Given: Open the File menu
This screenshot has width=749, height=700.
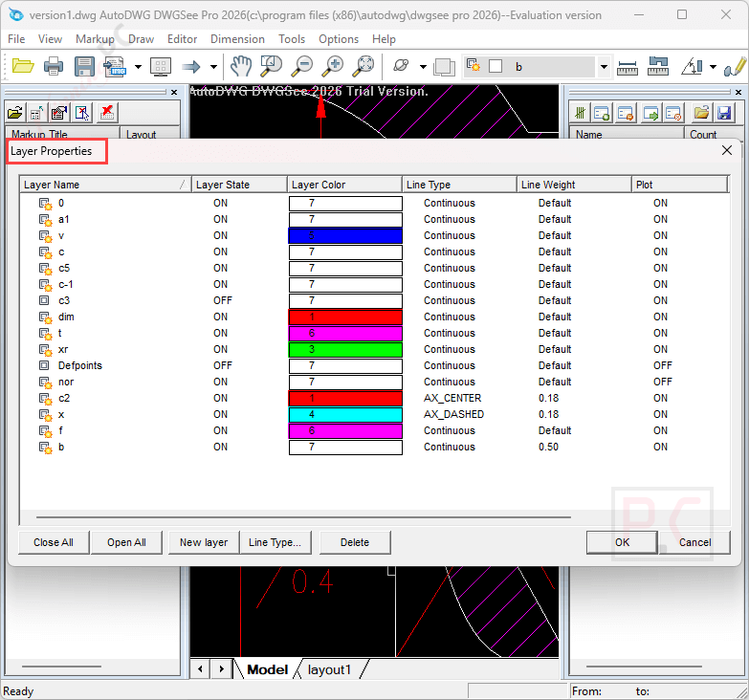Looking at the screenshot, I should coord(16,39).
